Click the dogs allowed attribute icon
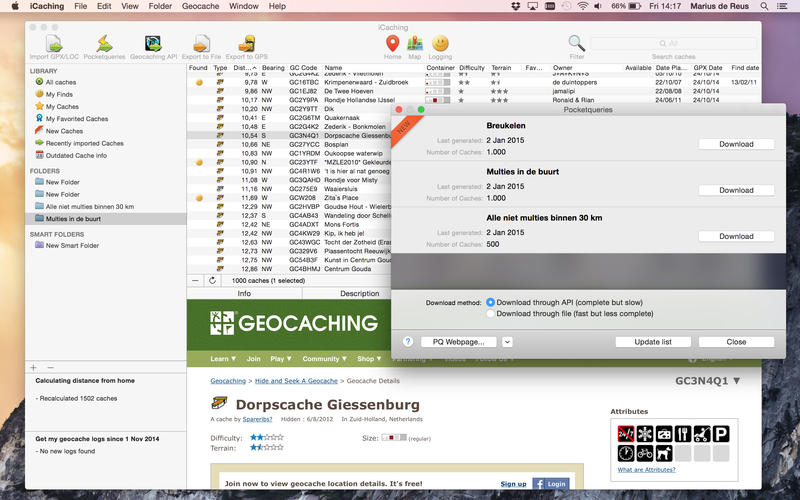Viewport: 800px width, 500px height. pos(664,453)
